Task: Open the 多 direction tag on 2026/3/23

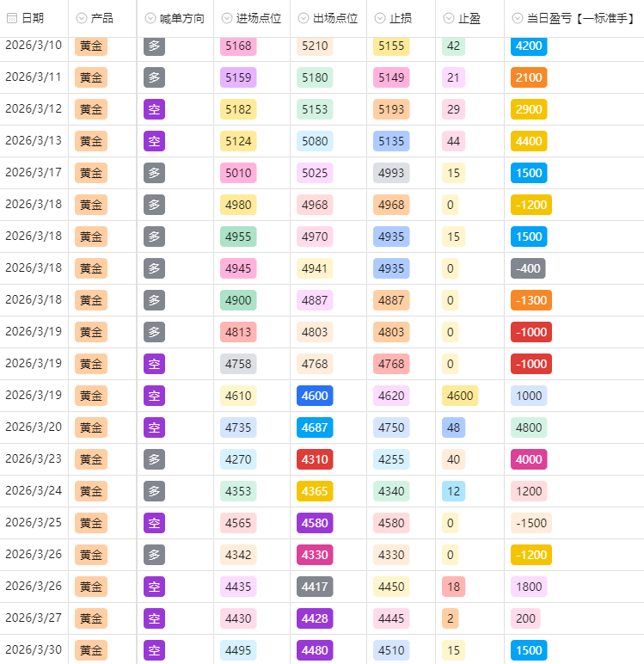Action: tap(154, 459)
